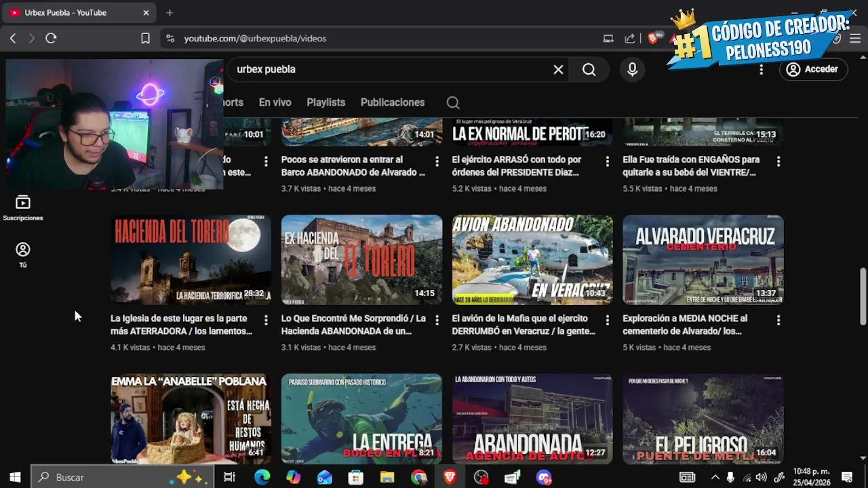
Task: Open YouTube settings three-dot menu
Action: click(x=761, y=69)
